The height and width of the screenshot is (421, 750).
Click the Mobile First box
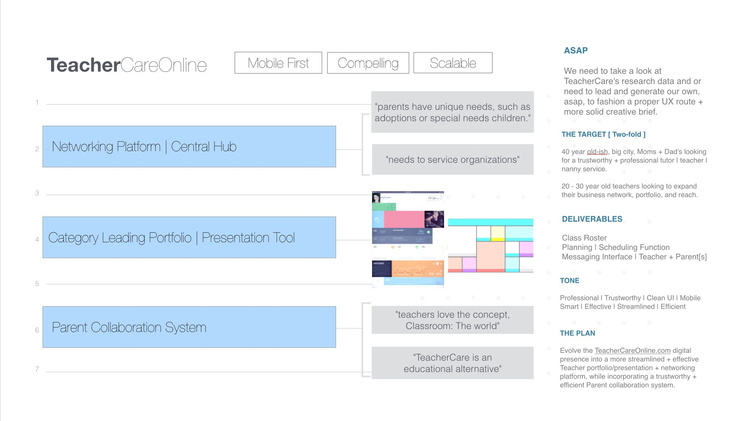[x=278, y=63]
